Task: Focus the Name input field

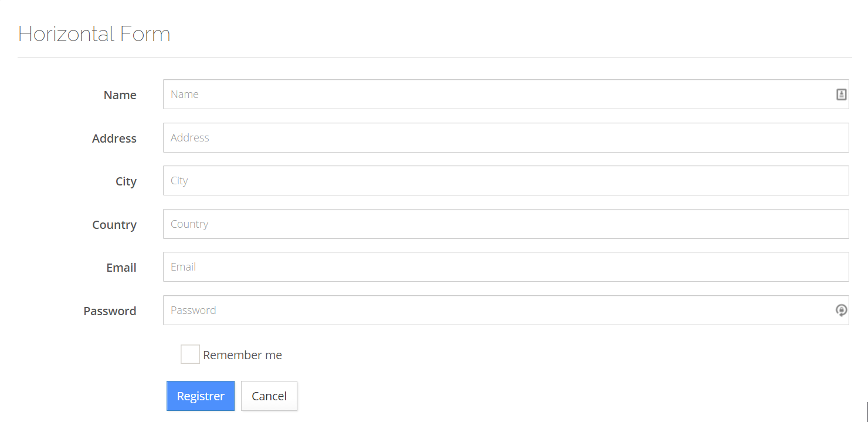Action: pos(499,94)
